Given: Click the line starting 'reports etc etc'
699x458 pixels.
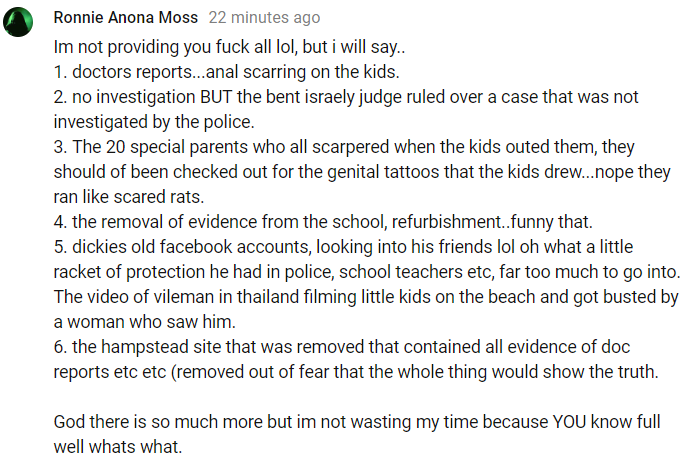Looking at the screenshot, I should coord(356,371).
